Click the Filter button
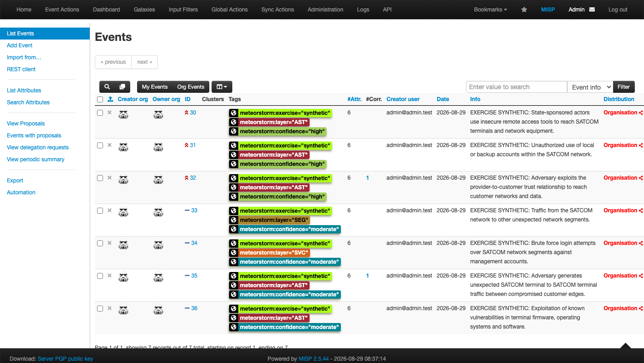This screenshot has height=363, width=644. coord(624,87)
